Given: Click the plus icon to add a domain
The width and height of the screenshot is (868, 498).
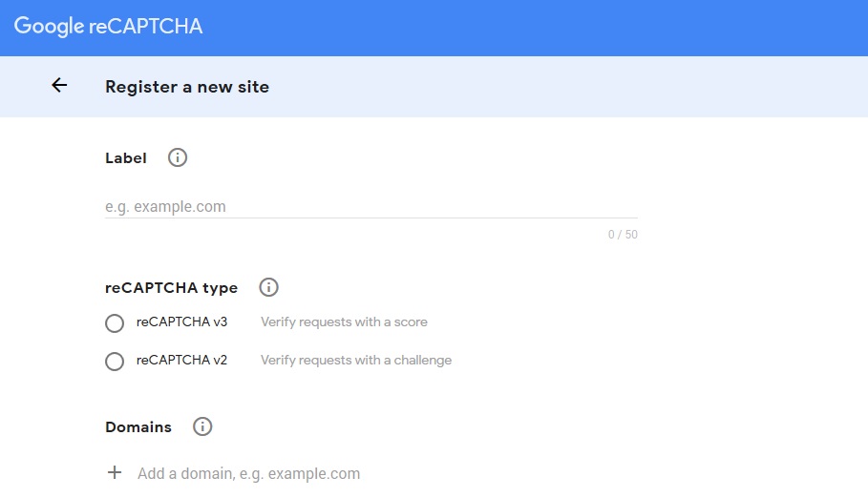Looking at the screenshot, I should [115, 472].
